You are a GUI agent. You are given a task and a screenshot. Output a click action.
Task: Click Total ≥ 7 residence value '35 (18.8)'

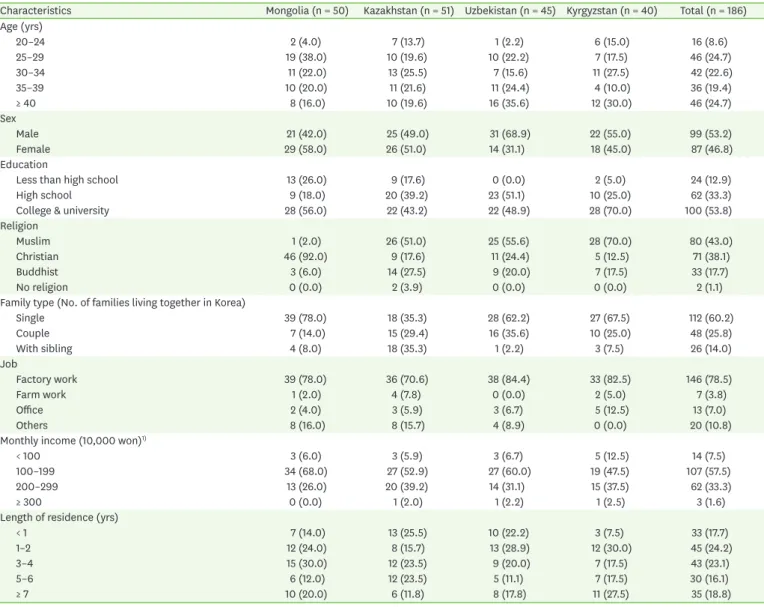pyautogui.click(x=711, y=594)
